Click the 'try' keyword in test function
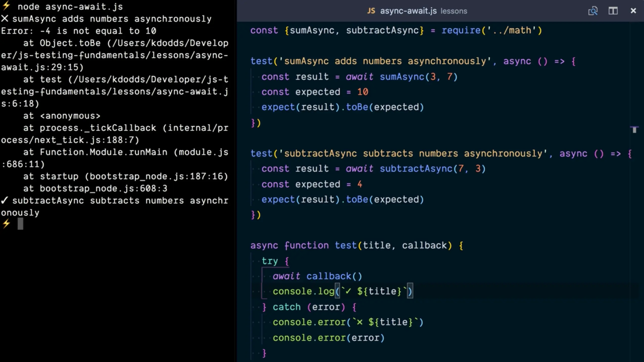 [269, 261]
